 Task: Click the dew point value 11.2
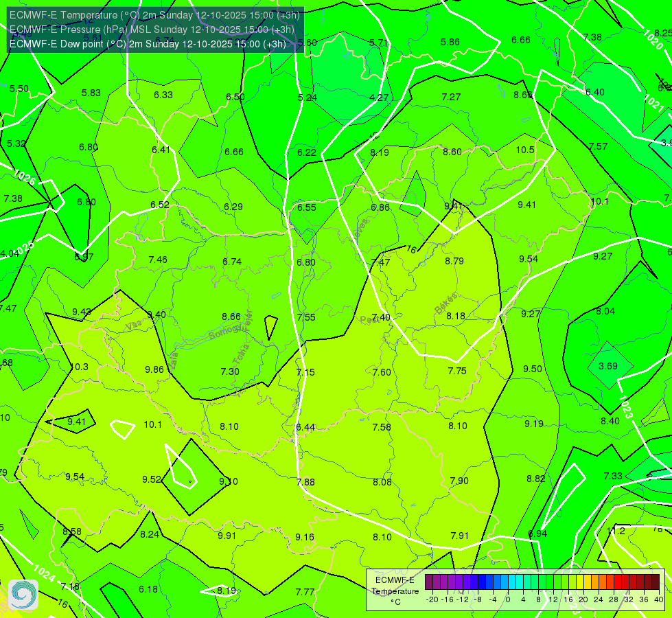tap(616, 531)
